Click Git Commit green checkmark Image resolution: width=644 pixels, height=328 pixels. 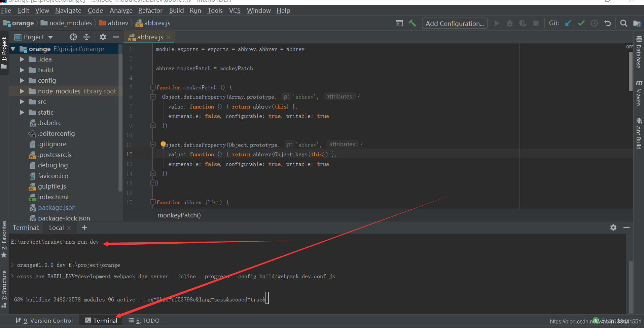click(x=581, y=23)
